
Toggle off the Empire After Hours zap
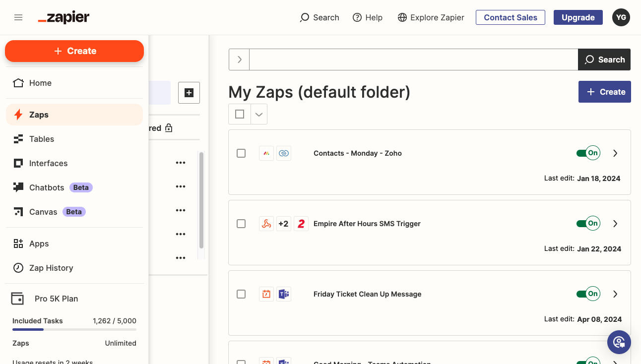click(588, 224)
